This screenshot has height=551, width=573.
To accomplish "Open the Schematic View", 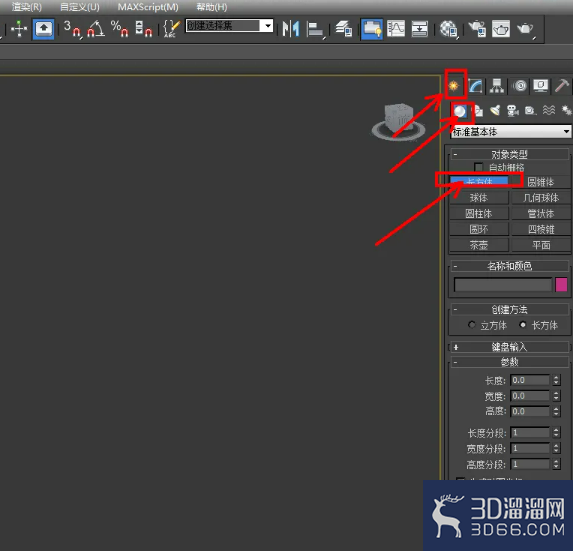I will pos(420,29).
